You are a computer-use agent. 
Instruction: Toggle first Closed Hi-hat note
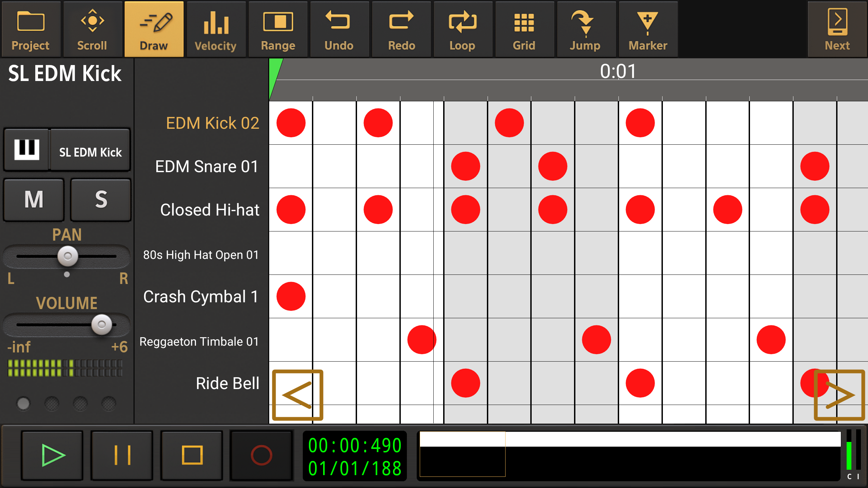point(291,209)
